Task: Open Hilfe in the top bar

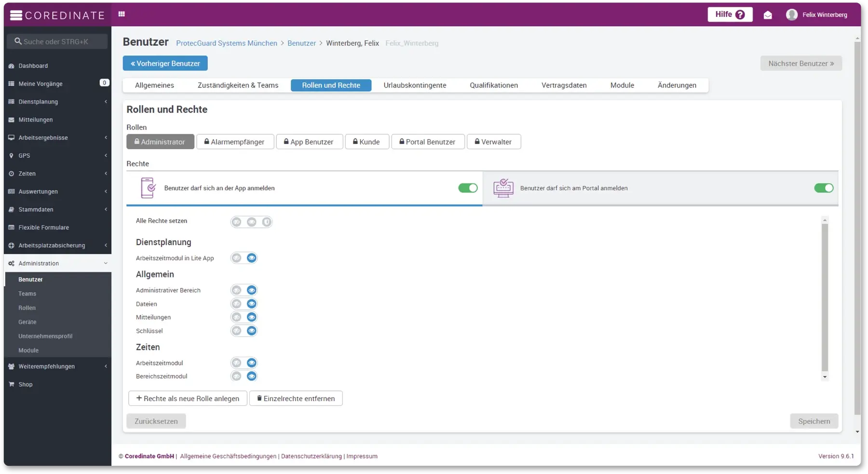Action: 730,14
